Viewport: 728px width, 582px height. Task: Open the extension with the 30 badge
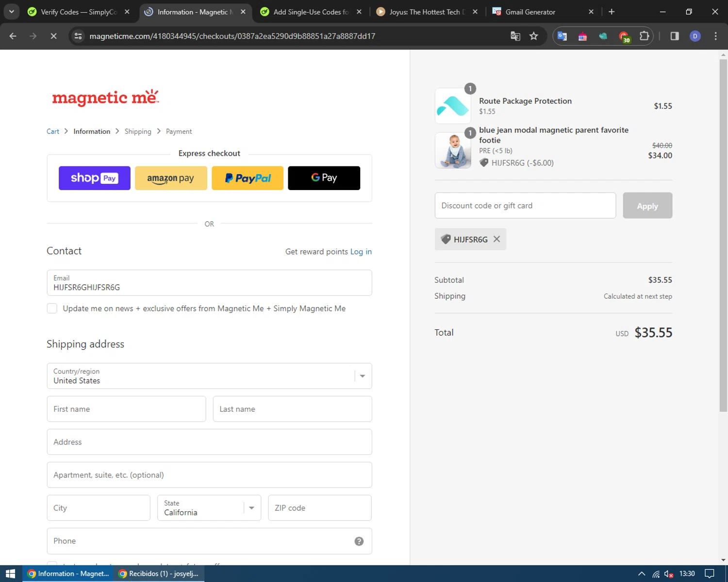(x=624, y=36)
